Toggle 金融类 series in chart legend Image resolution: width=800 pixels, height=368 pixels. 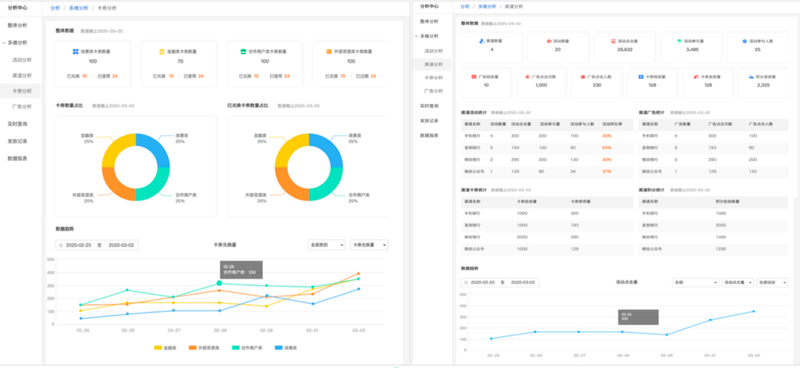(x=164, y=348)
